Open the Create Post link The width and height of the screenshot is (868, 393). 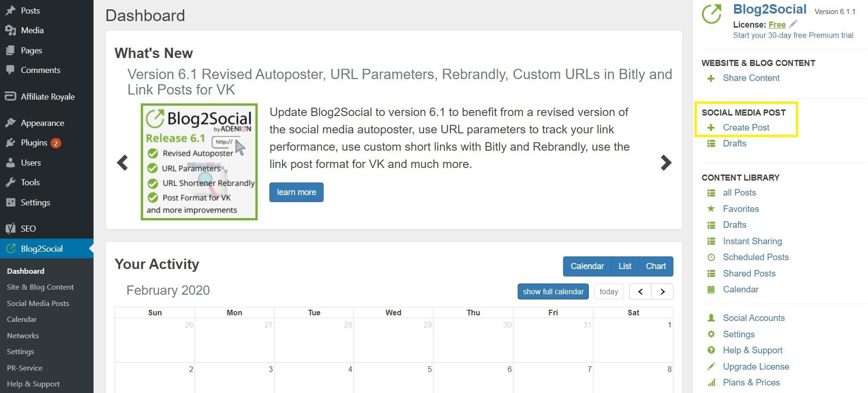(746, 127)
